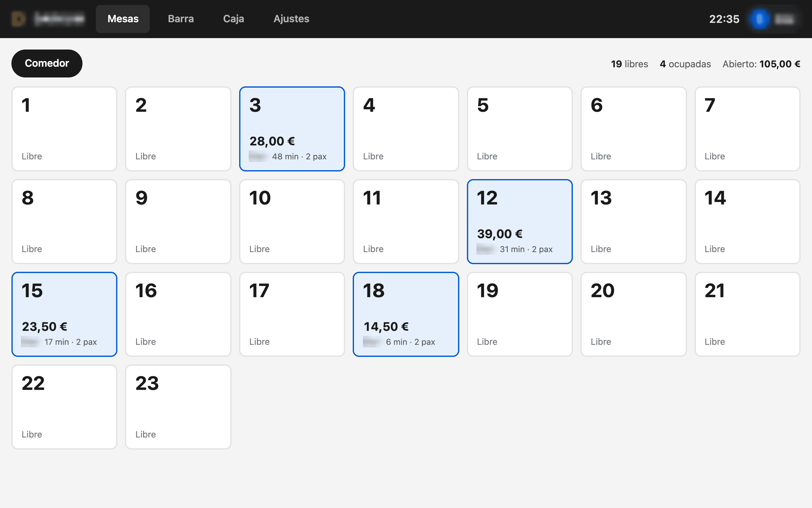Image resolution: width=812 pixels, height=508 pixels.
Task: Click the "19 libres" counter
Action: click(x=629, y=64)
